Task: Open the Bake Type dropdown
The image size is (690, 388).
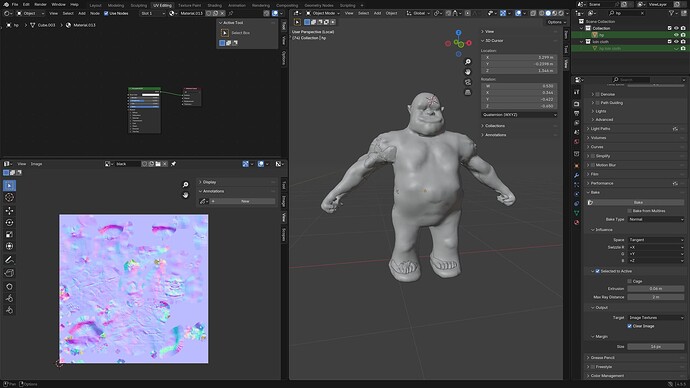Action: [656, 219]
